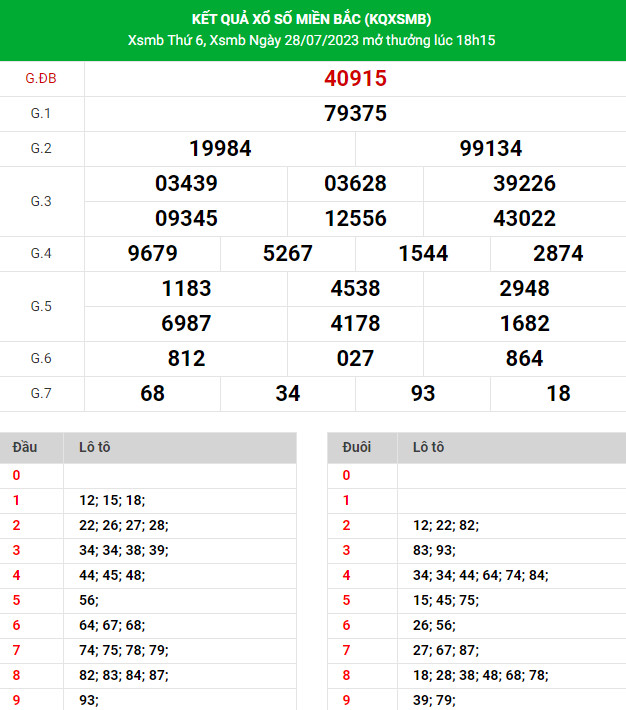Click second prize number 19984
The image size is (626, 710).
pyautogui.click(x=220, y=149)
